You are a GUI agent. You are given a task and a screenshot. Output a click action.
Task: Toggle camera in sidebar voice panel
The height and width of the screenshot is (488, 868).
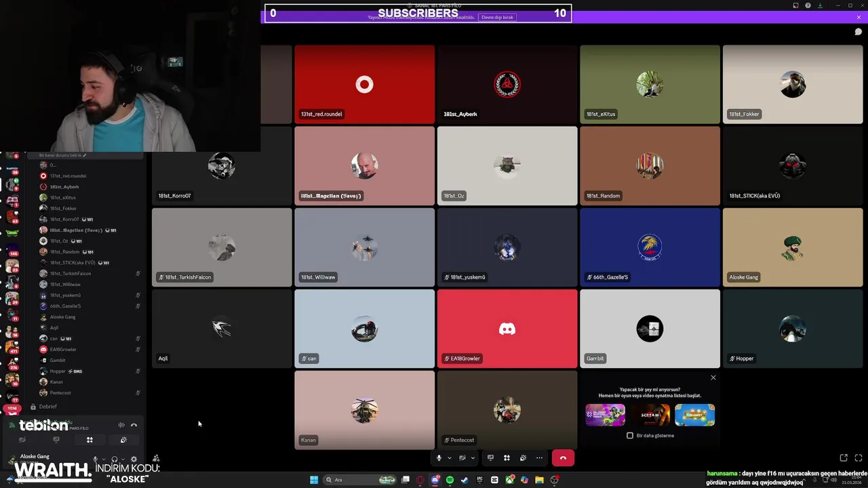22,440
